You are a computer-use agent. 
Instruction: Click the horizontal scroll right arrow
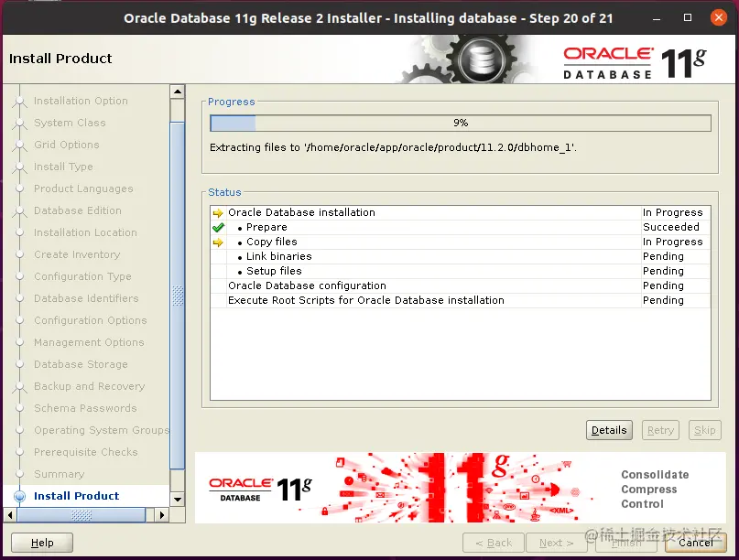(x=162, y=515)
